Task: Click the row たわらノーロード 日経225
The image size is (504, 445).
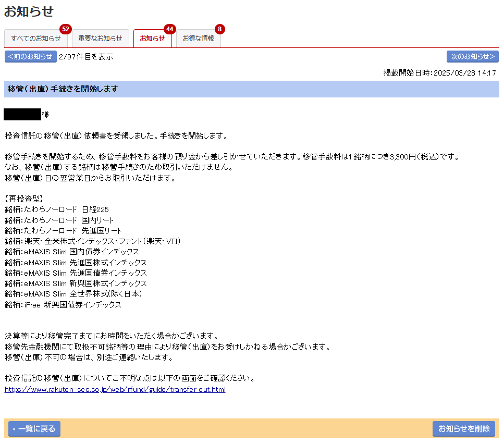Action: pos(57,209)
